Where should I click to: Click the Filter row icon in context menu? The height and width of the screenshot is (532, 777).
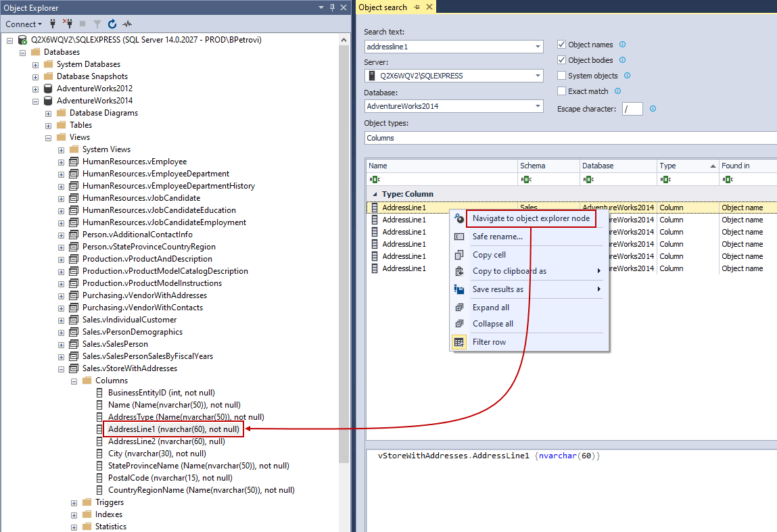[x=458, y=341]
